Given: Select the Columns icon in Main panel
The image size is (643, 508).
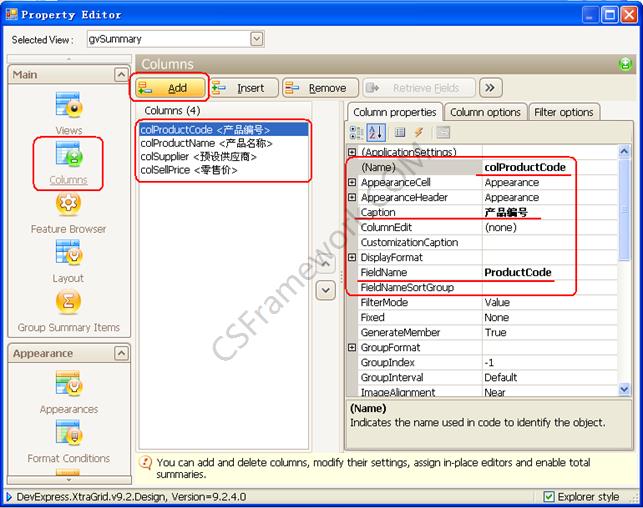Looking at the screenshot, I should (68, 157).
